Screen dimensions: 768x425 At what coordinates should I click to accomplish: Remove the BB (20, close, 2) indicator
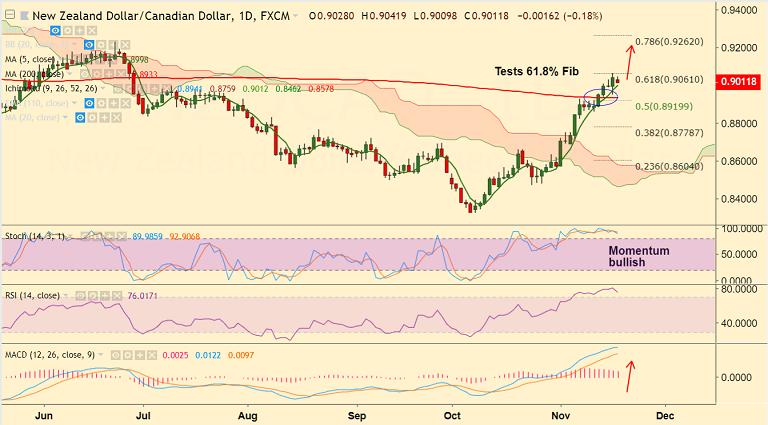pos(125,45)
